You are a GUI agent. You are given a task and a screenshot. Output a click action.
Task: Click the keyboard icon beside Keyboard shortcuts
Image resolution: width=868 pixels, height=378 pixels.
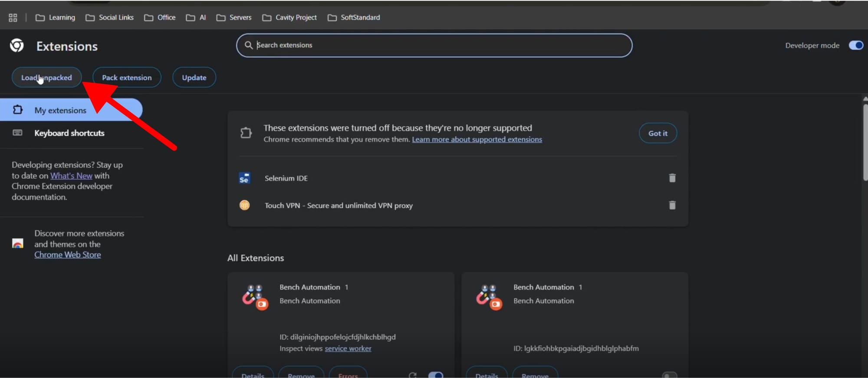coord(17,133)
